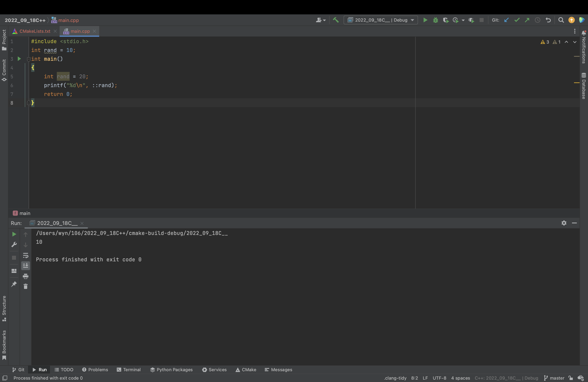Open Search Everywhere magnifier
Viewport: 588px width, 382px height.
click(x=561, y=20)
